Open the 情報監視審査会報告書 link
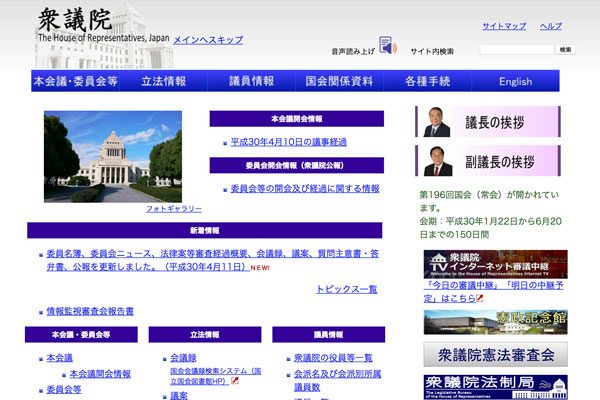This screenshot has width=600, height=400. point(90,311)
